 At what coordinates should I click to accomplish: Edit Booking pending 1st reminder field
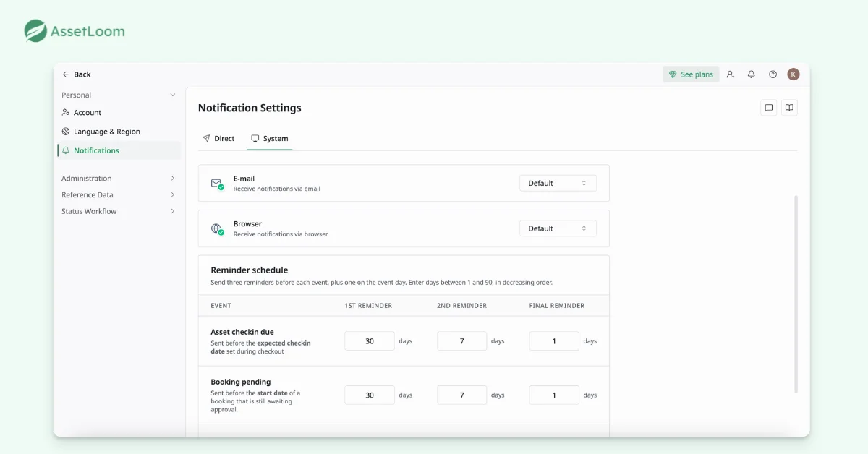(370, 395)
